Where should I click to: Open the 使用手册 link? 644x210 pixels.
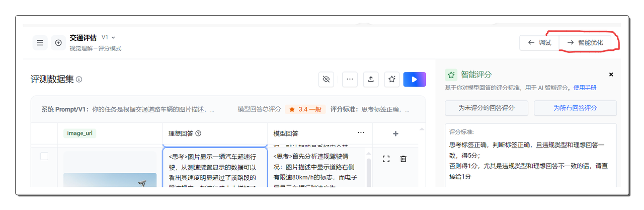point(585,88)
